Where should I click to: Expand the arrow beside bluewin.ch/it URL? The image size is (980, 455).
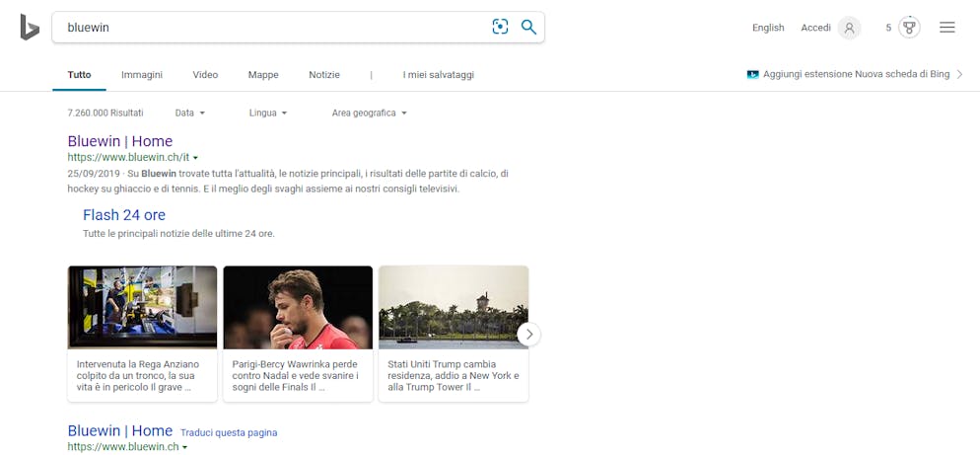click(x=195, y=158)
